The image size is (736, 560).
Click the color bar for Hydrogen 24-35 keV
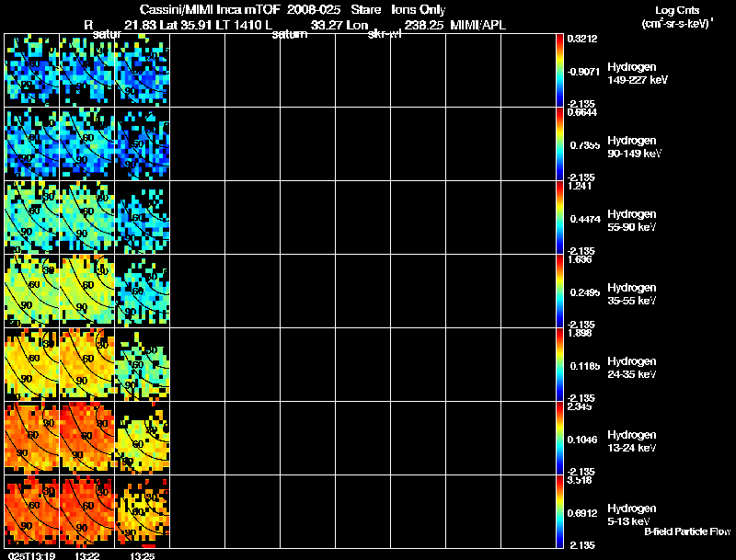(559, 365)
